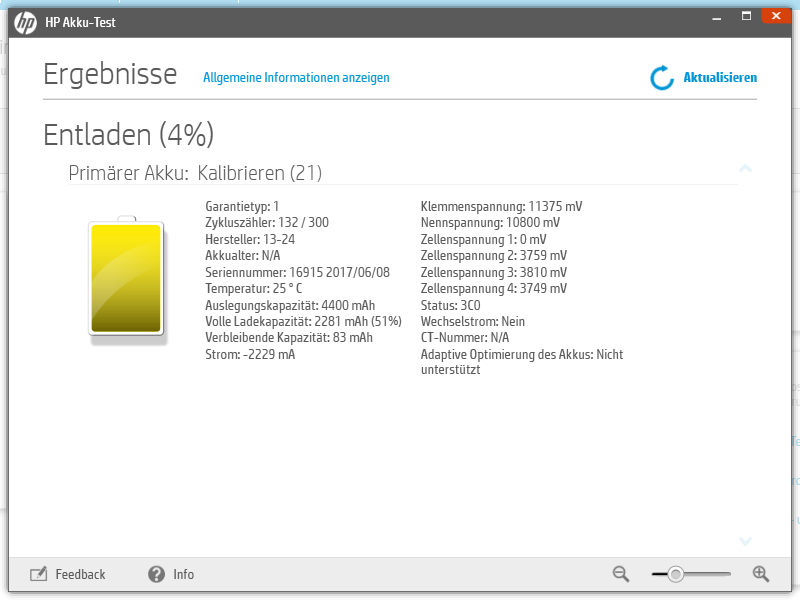Screen dimensions: 800x600
Task: Click the zoom slider track right of its handle
Action: point(707,574)
